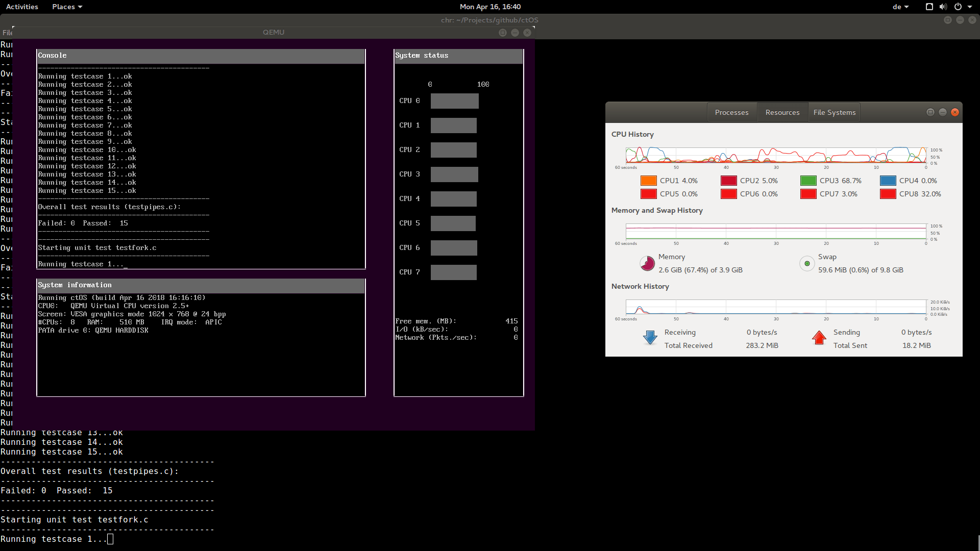Click the power icon in the top panel
The image size is (980, 551).
(959, 7)
